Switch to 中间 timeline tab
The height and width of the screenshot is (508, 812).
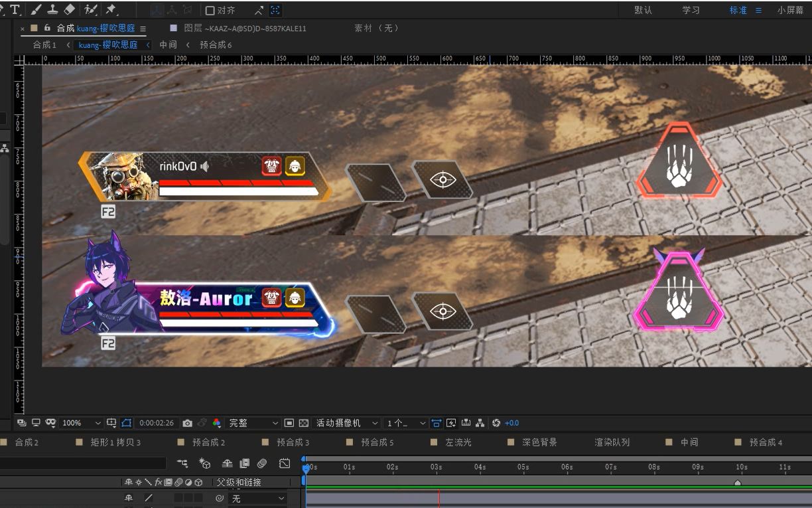pos(689,442)
